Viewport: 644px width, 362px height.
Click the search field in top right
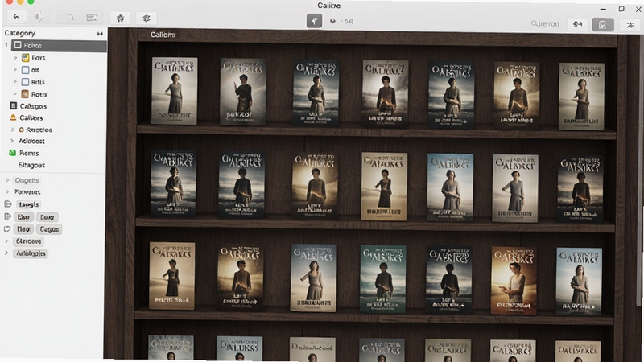click(x=545, y=24)
